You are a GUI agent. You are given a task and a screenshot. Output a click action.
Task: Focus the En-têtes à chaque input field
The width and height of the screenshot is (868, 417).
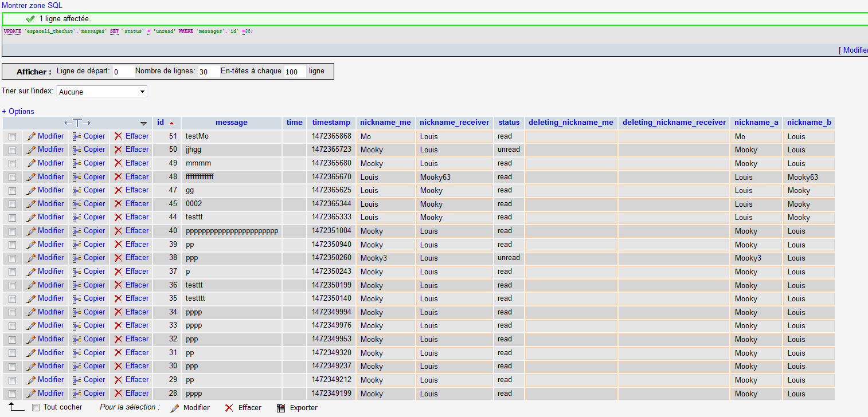[295, 72]
